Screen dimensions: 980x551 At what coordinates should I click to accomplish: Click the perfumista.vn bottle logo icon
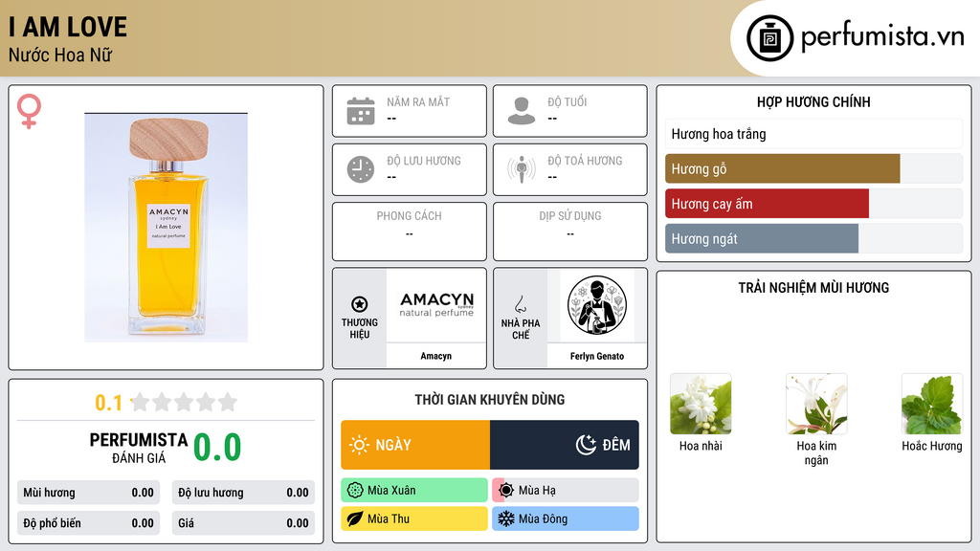coord(769,38)
